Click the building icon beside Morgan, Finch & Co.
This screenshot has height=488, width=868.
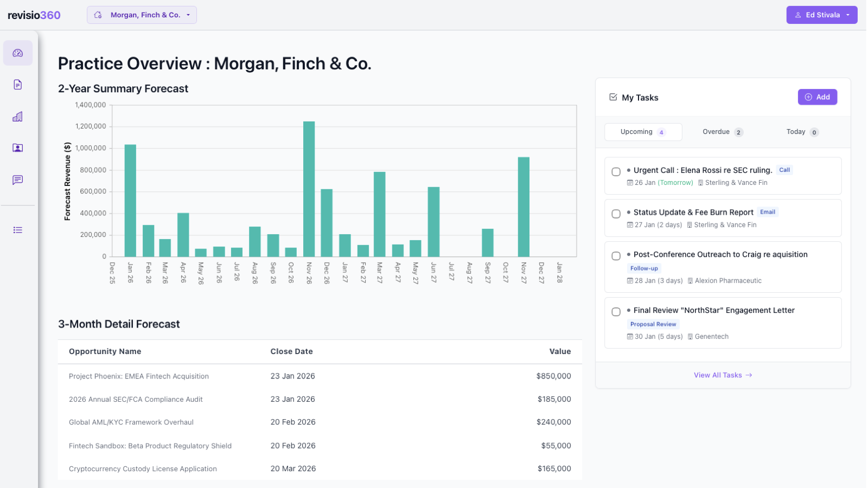point(98,15)
